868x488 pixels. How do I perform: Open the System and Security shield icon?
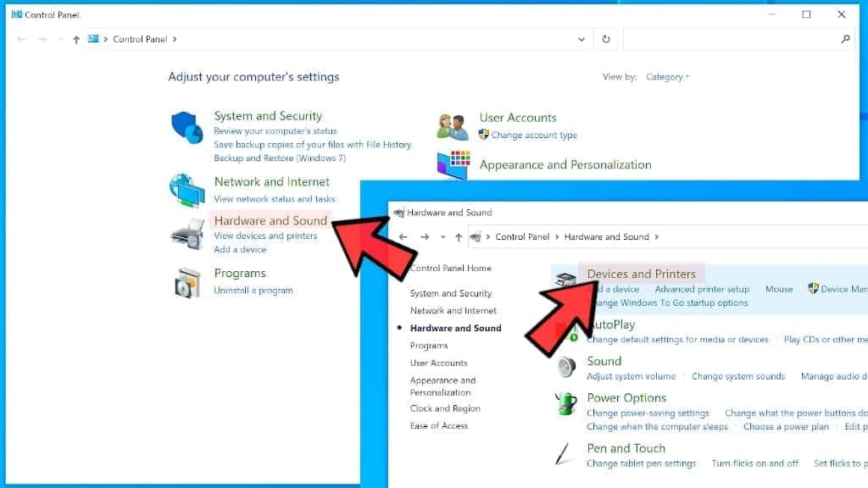coord(186,127)
